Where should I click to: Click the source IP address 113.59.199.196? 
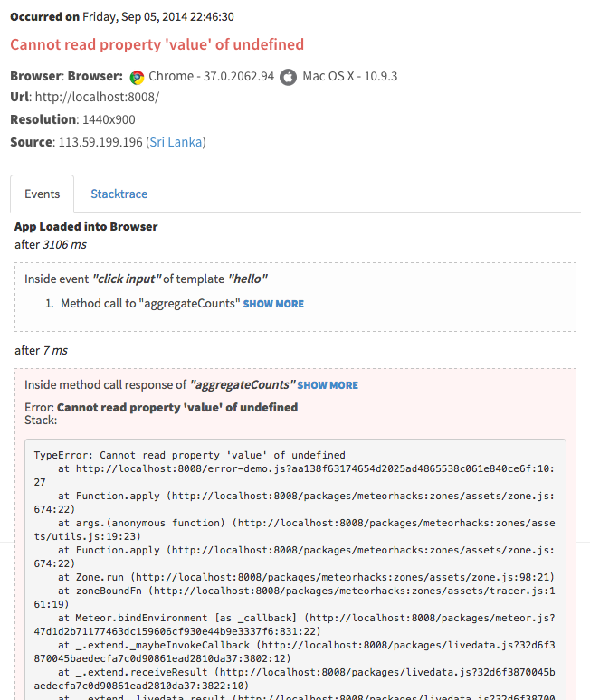100,142
